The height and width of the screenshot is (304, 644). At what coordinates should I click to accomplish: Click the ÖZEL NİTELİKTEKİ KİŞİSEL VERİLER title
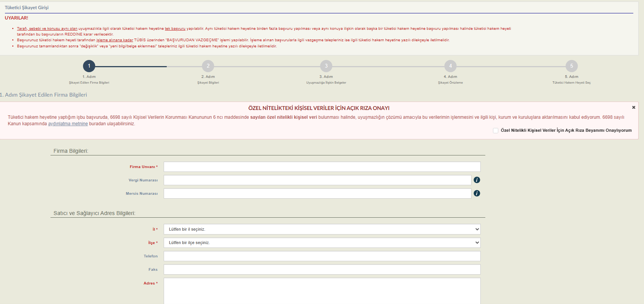[x=319, y=108]
